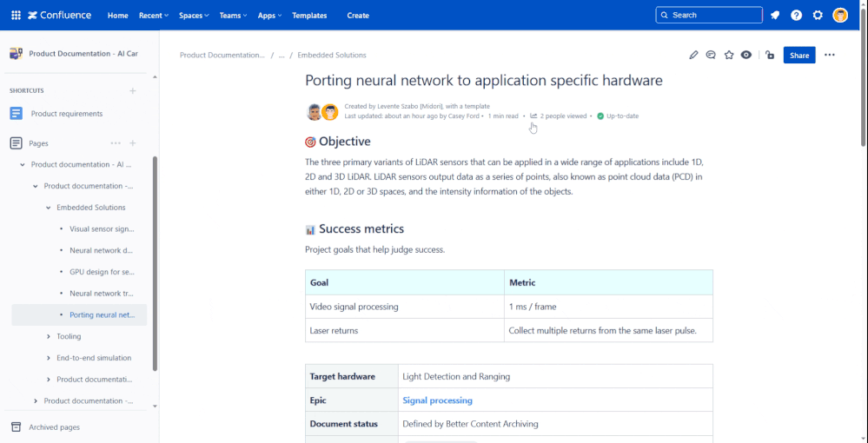
Task: Star this page as favorite
Action: (728, 55)
